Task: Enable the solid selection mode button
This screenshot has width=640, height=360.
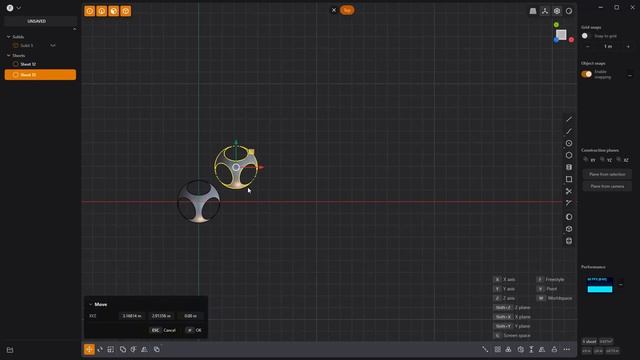Action: coord(126,11)
